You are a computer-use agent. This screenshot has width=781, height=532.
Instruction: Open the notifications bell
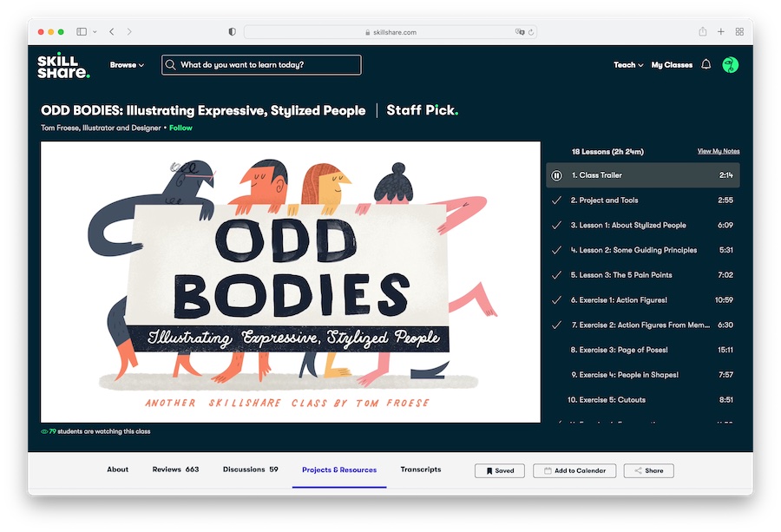pyautogui.click(x=706, y=65)
